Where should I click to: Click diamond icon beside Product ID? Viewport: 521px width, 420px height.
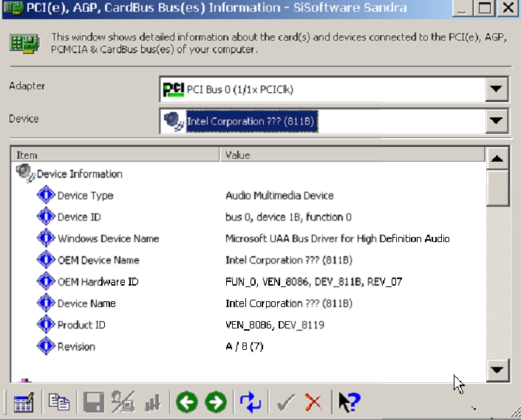[x=46, y=324]
